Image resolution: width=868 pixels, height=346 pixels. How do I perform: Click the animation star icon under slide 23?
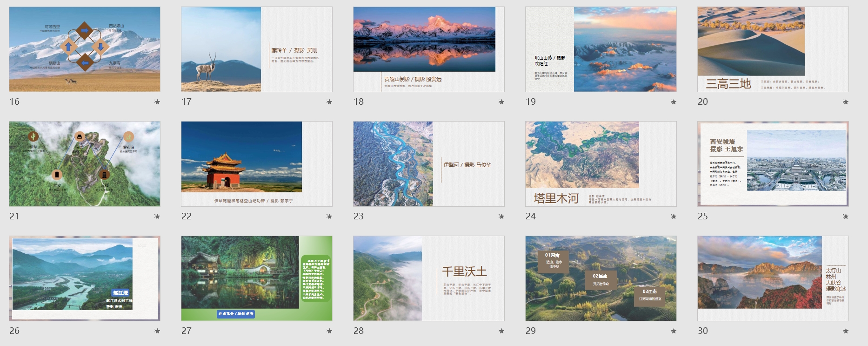coord(501,216)
